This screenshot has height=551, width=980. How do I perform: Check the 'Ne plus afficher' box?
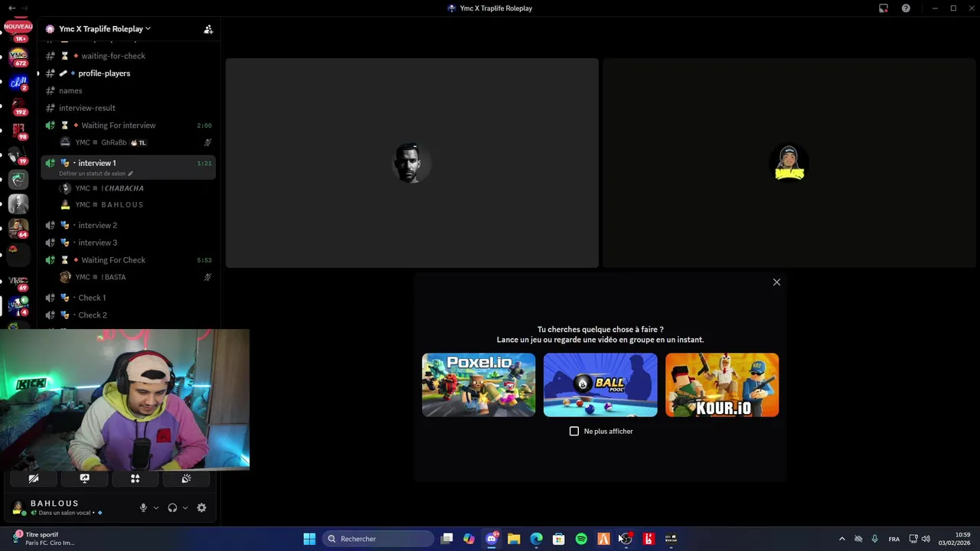[574, 432]
